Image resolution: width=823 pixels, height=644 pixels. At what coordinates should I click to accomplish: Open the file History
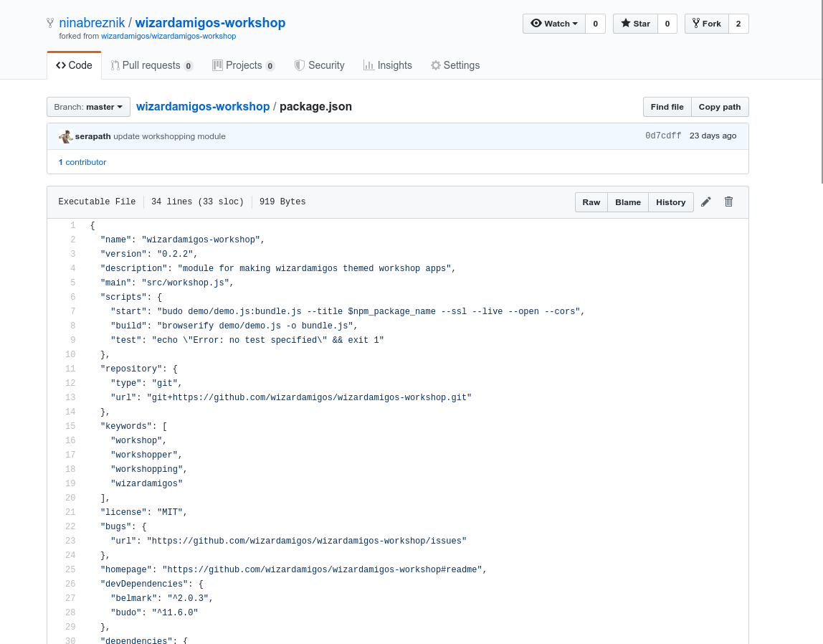click(671, 202)
